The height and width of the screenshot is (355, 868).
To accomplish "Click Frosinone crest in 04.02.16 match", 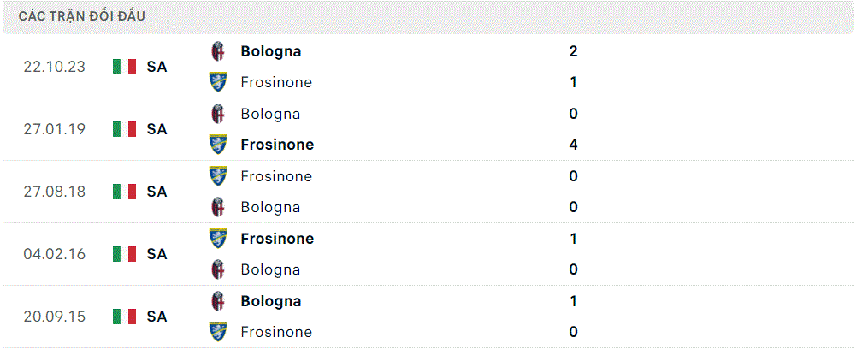I will click(x=218, y=239).
